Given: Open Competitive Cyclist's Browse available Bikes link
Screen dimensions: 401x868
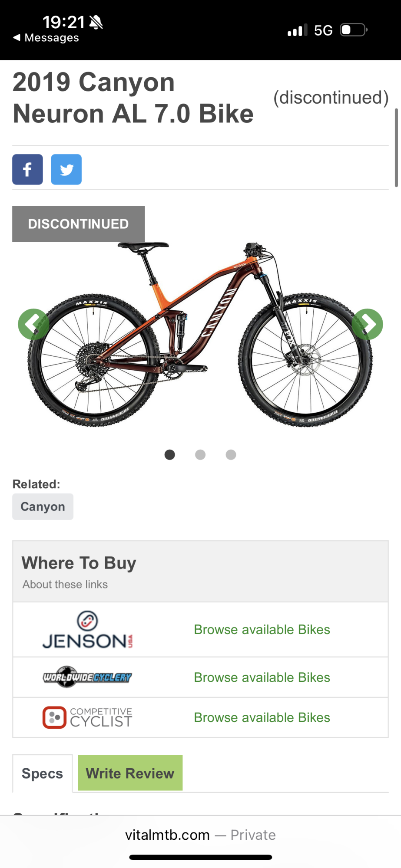Looking at the screenshot, I should (262, 718).
